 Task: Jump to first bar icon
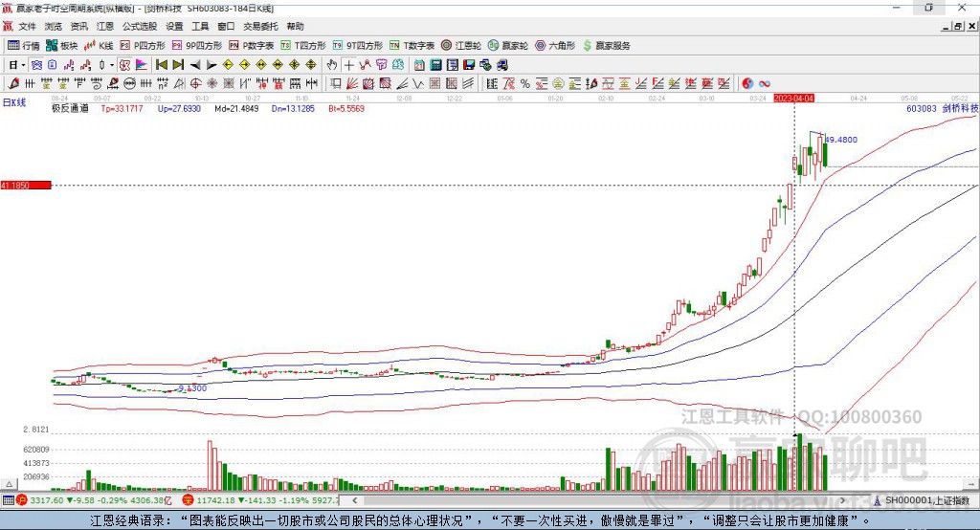point(161,65)
